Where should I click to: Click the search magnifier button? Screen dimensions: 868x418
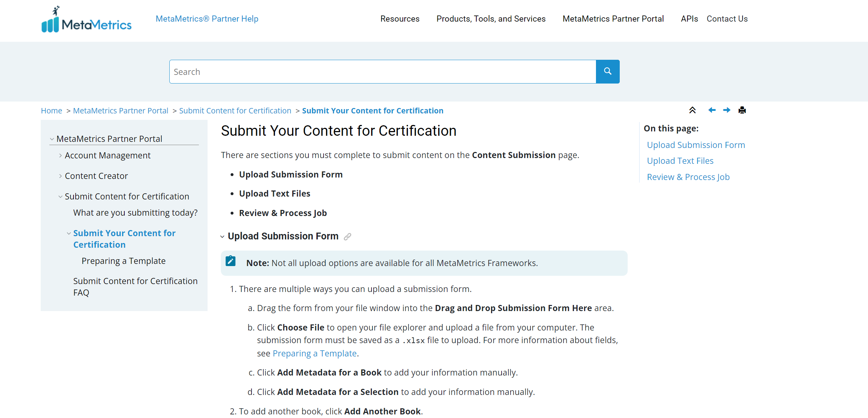pos(607,72)
